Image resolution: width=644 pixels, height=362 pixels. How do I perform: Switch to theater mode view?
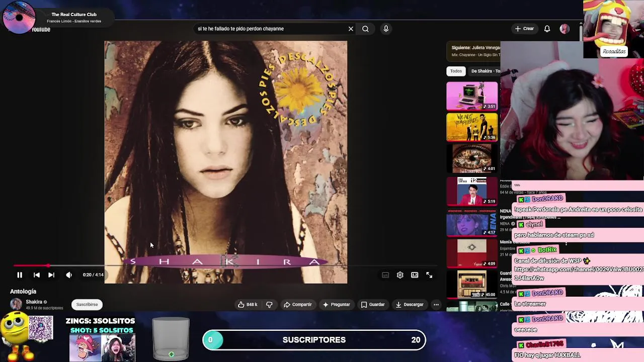pos(415,275)
